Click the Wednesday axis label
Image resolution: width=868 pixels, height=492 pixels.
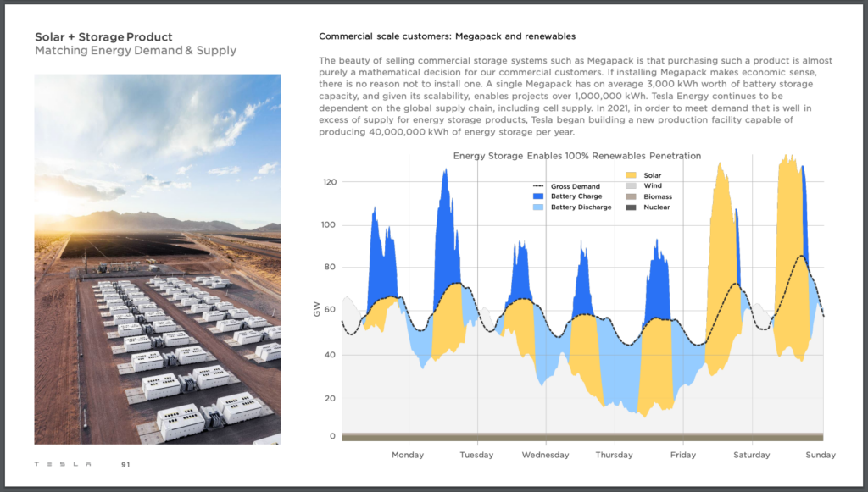click(546, 455)
